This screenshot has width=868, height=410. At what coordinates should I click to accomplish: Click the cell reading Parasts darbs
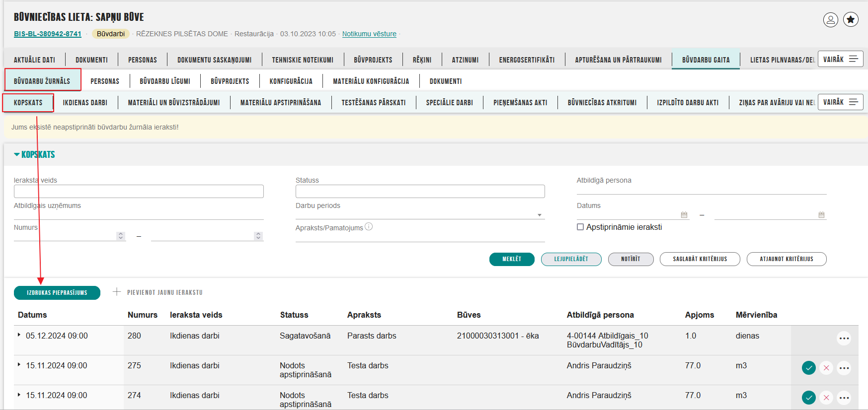pos(372,336)
